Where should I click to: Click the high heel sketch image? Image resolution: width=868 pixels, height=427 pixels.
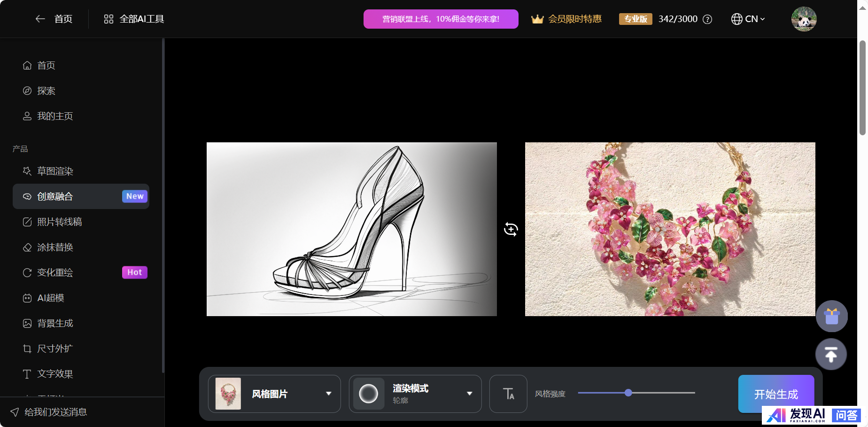point(351,229)
